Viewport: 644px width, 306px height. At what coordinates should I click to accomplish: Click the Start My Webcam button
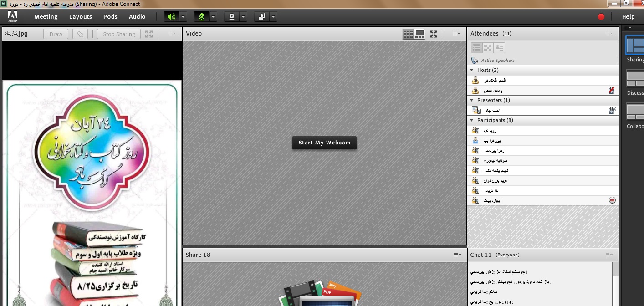324,143
